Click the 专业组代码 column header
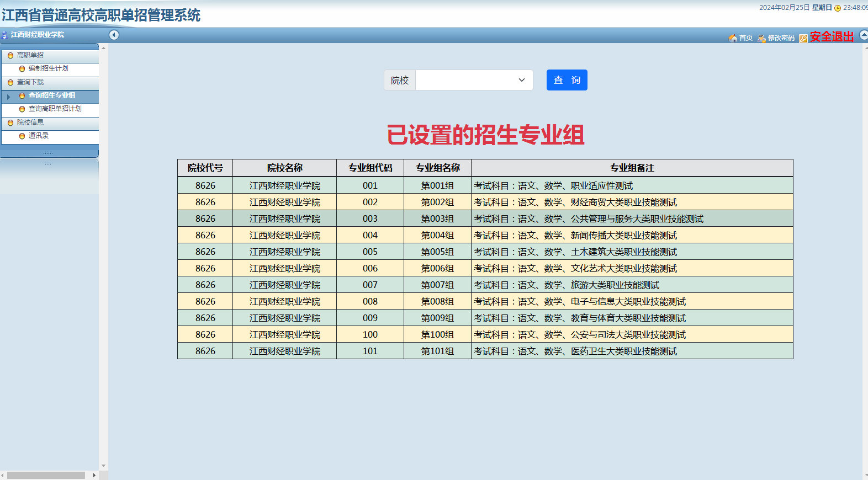 point(370,168)
